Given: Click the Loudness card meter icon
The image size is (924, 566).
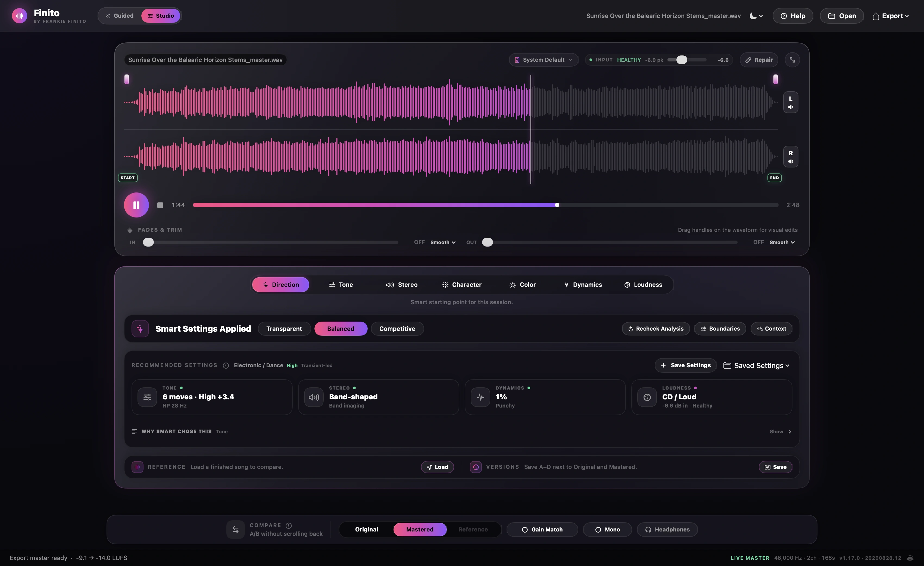Looking at the screenshot, I should coord(647,397).
